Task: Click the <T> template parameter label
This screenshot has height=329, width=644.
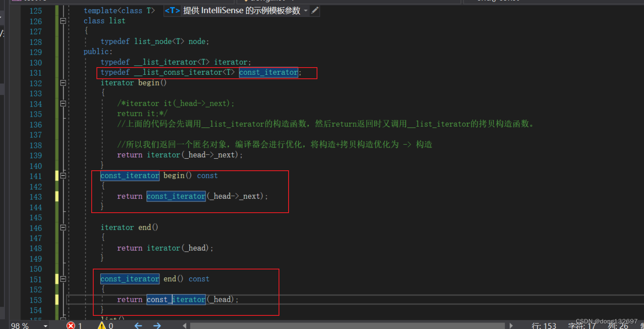Action: (172, 11)
